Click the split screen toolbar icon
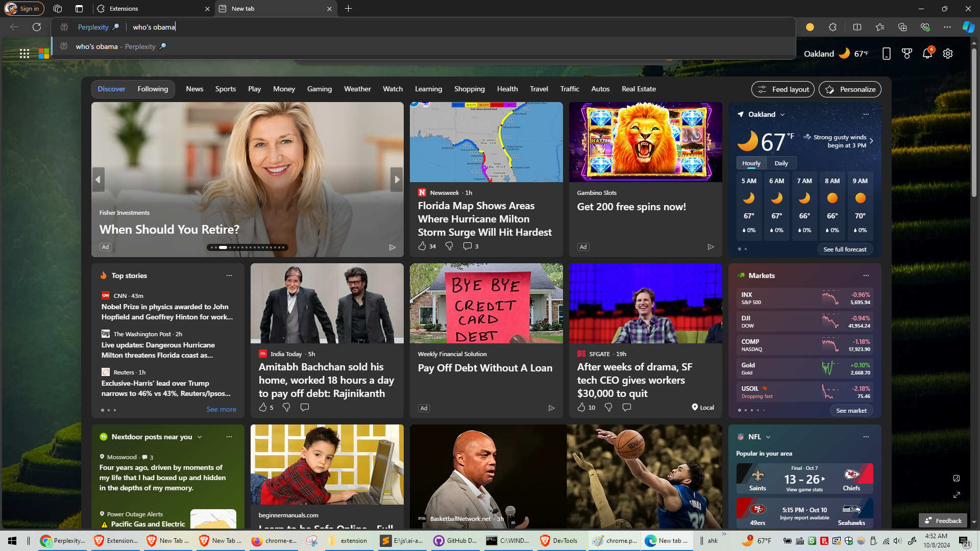This screenshot has height=551, width=980. point(857,27)
